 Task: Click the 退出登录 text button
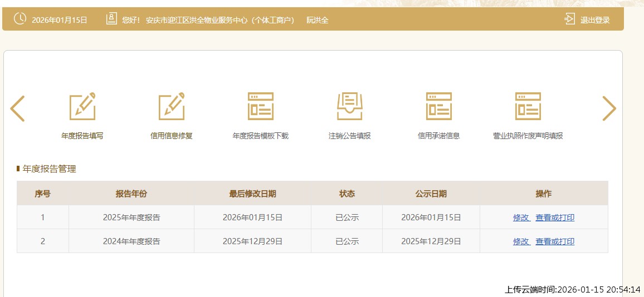point(595,20)
